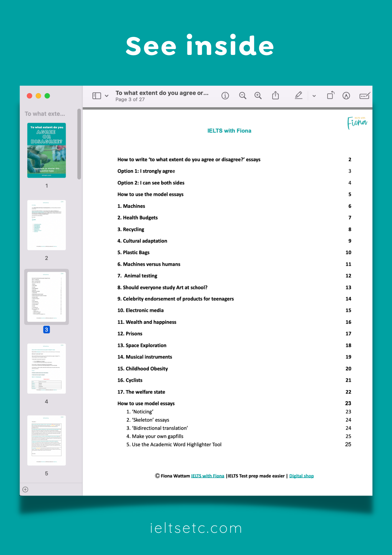Click the '16. Cyclists' entry
392x555 pixels.
[130, 380]
